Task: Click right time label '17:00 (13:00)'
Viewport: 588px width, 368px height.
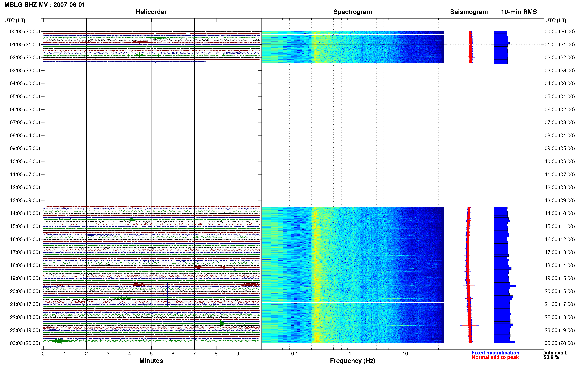Action: coord(560,252)
